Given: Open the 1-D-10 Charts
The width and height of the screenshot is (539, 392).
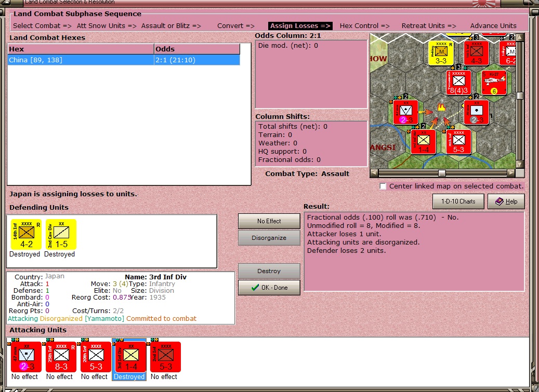Looking at the screenshot, I should [458, 201].
